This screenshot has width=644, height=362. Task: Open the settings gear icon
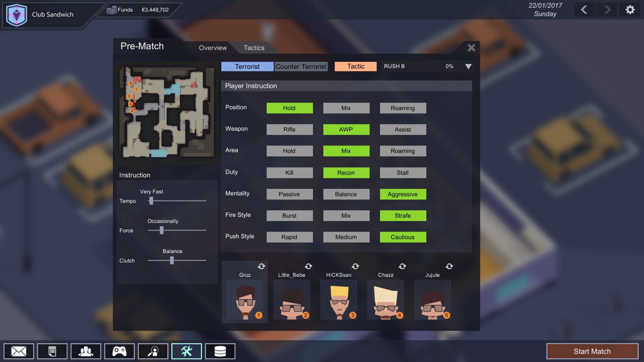630,10
